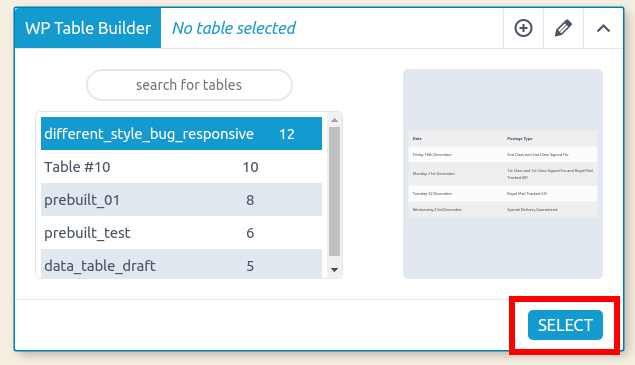This screenshot has width=635, height=365.
Task: Collapse the block with the up chevron
Action: coord(603,28)
